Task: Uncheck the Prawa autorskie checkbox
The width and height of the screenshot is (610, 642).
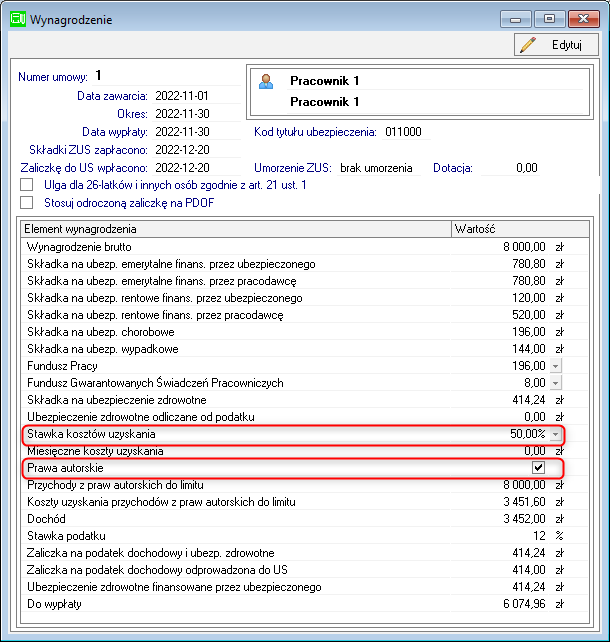Action: coord(538,468)
